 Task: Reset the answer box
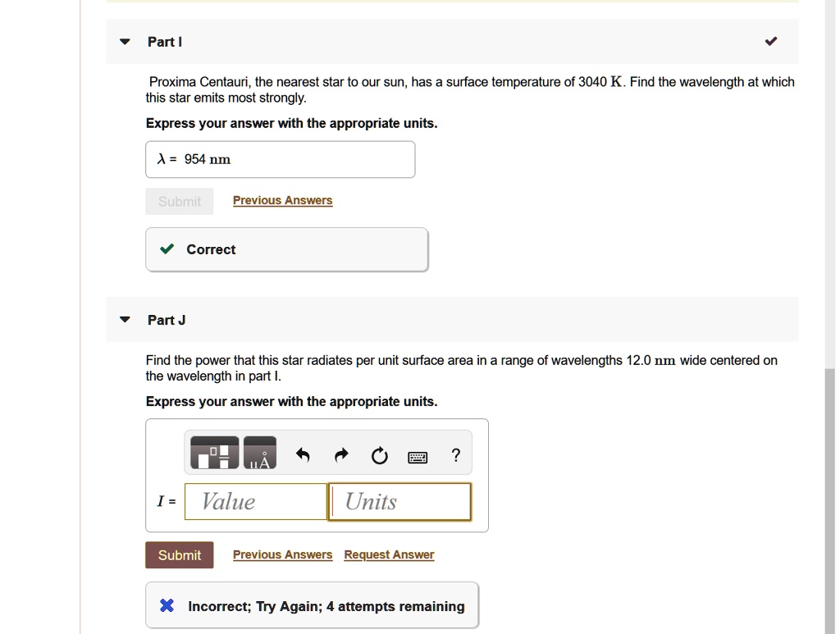pos(379,455)
